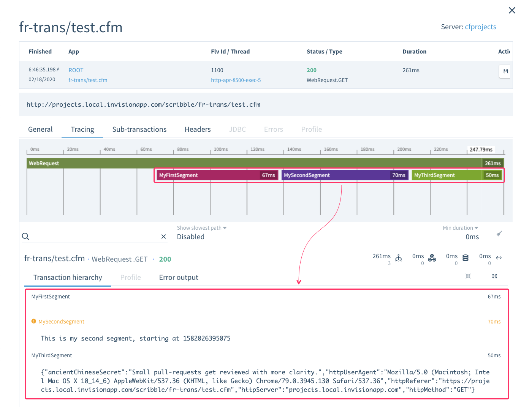Switch to the Sub-transactions tab

139,129
